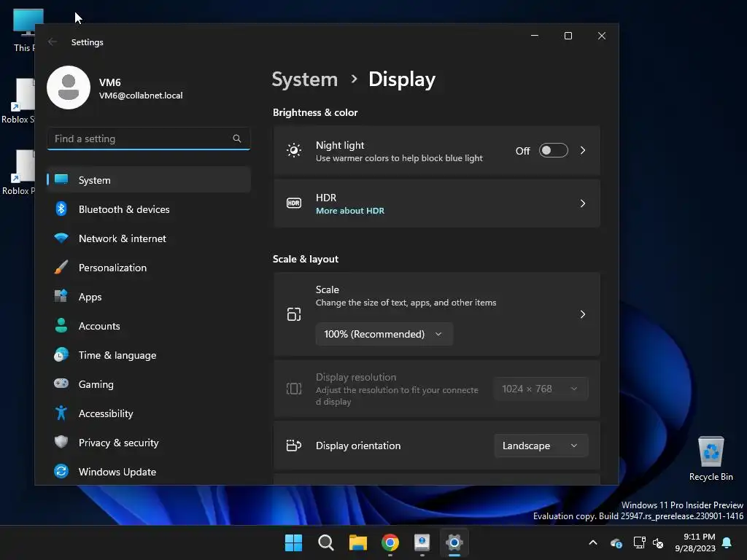Screen dimensions: 747x560
Task: Click the More about HDR link
Action: [350, 211]
